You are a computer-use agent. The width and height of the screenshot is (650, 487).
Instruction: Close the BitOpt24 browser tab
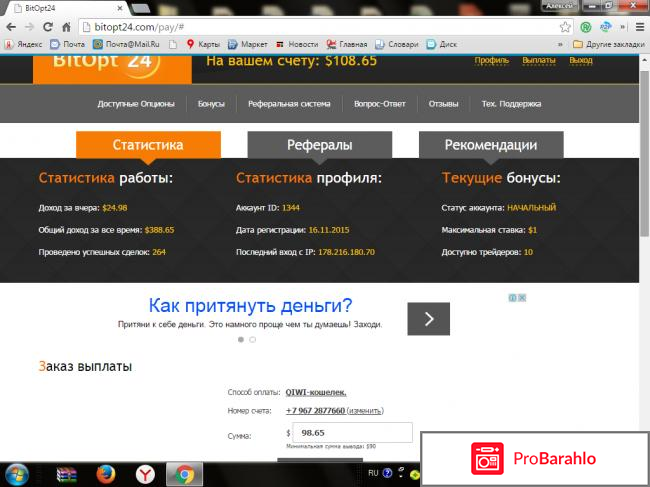(120, 8)
